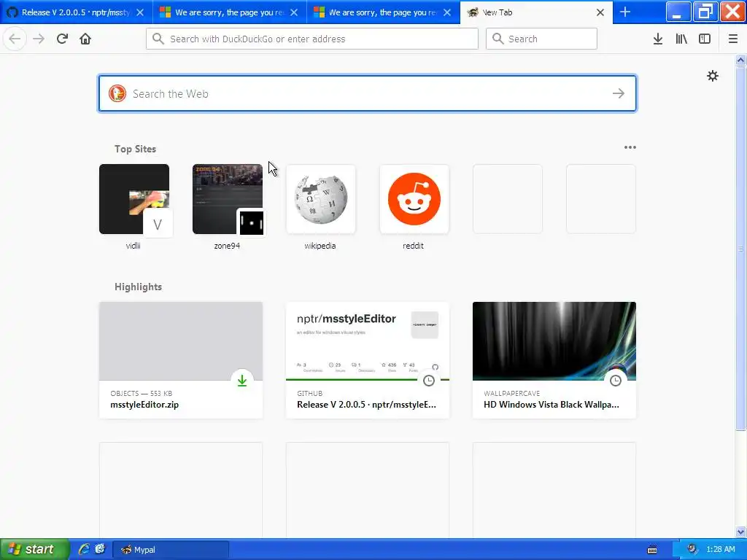The width and height of the screenshot is (747, 560).
Task: Open the Downloads toolbar icon
Action: [658, 39]
